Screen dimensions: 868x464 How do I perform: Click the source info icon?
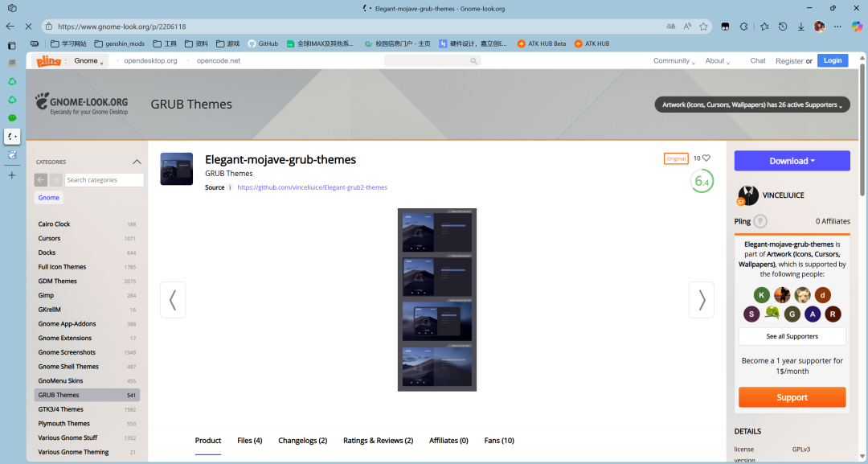click(231, 187)
